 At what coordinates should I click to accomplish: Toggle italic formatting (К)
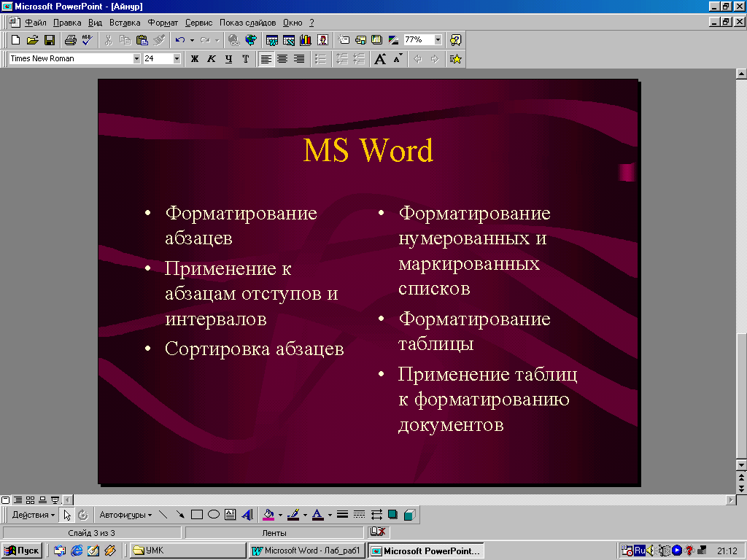212,58
